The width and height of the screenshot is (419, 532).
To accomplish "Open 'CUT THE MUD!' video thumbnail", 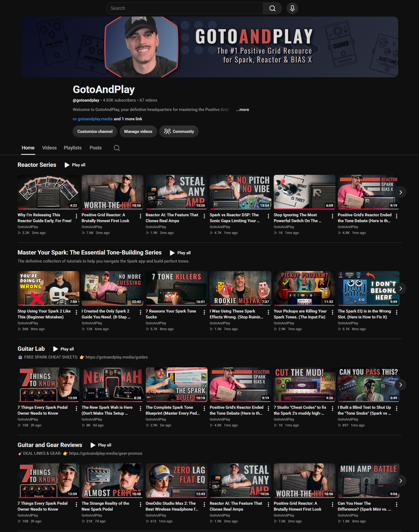I will pos(304,384).
